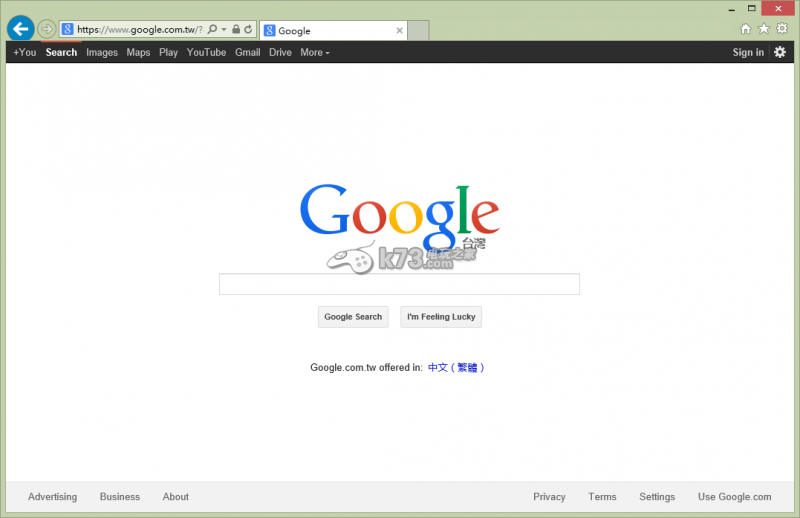Screen dimensions: 800x518
Task: Click the address bar search magnifier icon
Action: [x=212, y=29]
